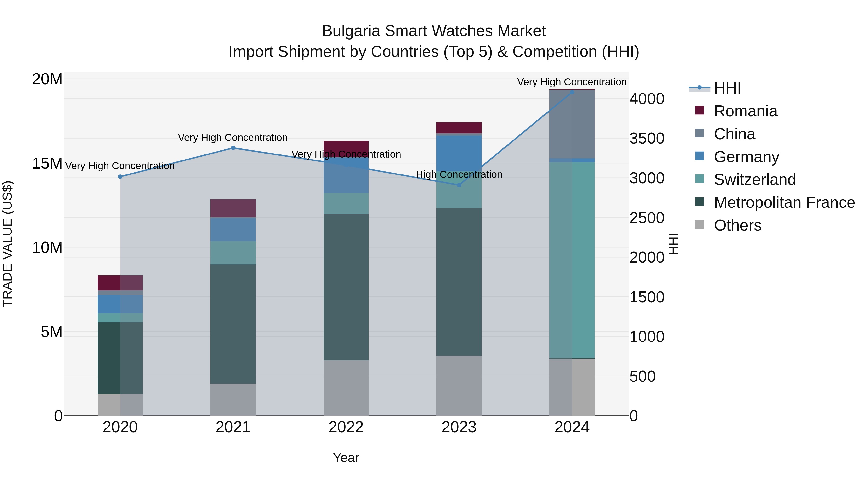
Task: Click the Germany blue legend swatch
Action: click(x=699, y=156)
